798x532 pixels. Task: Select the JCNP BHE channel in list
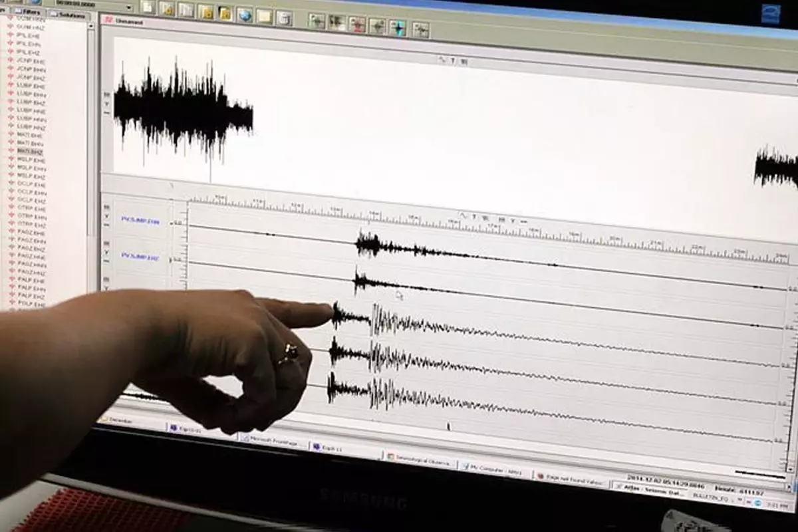click(x=31, y=61)
